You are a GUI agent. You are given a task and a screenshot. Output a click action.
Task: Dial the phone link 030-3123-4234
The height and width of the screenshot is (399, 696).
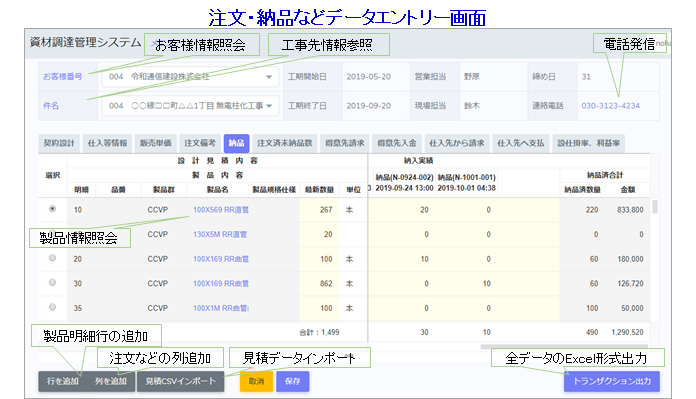pos(610,106)
